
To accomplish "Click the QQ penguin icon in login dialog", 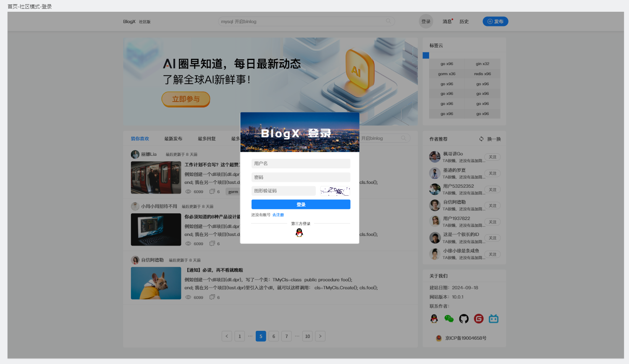I will click(299, 233).
